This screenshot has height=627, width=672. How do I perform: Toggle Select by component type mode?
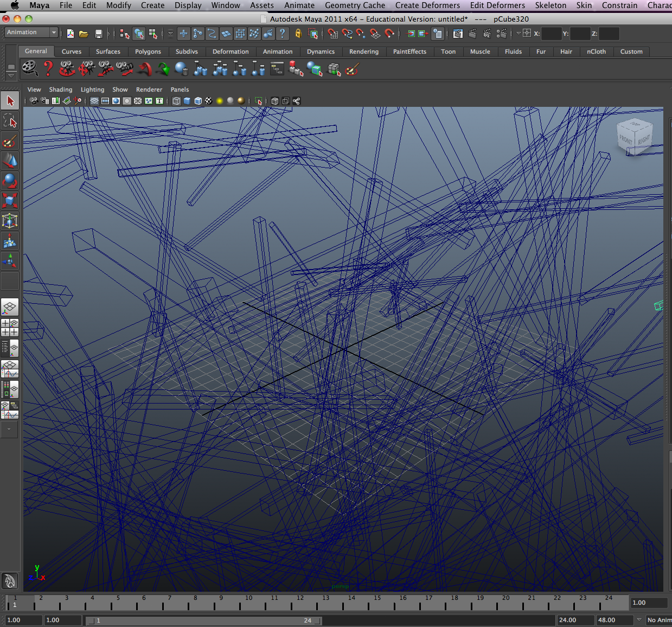(153, 34)
